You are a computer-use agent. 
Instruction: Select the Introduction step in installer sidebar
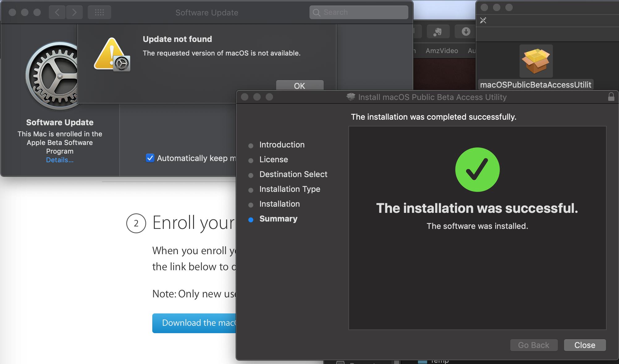282,144
